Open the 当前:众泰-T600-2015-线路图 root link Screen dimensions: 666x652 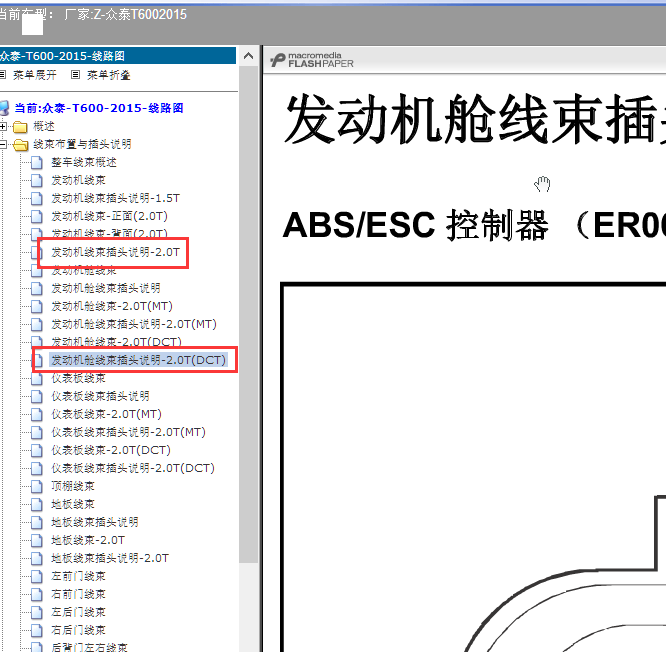99,108
